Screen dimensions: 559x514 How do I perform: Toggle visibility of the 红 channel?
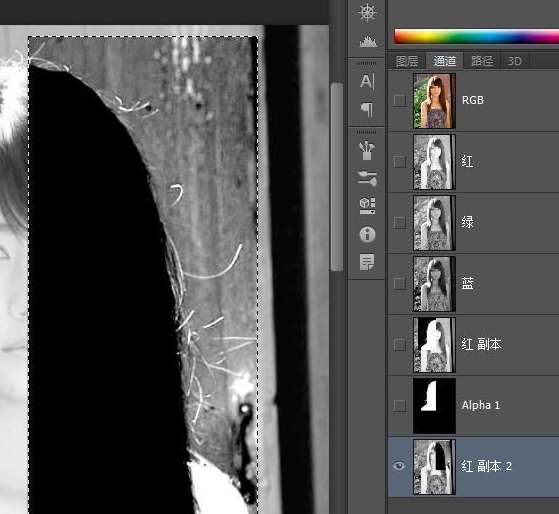tap(400, 162)
